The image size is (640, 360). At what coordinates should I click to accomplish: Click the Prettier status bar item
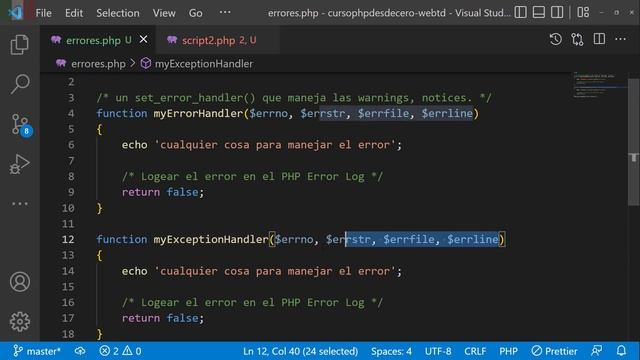coord(554,351)
